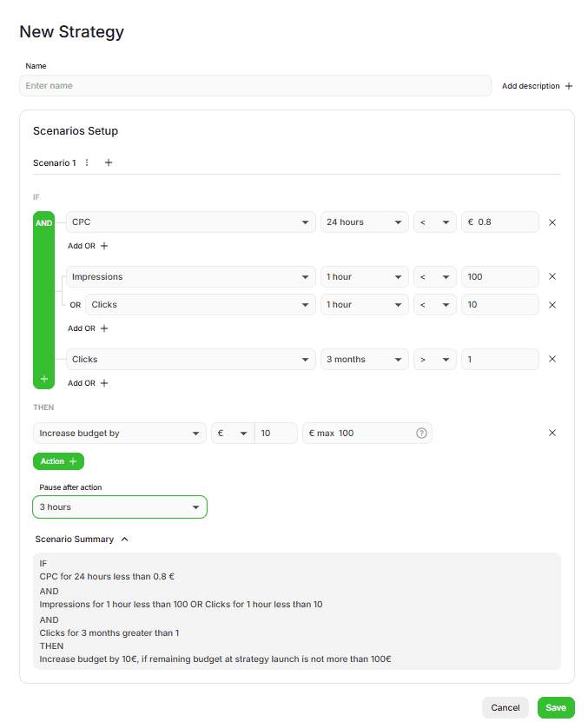The width and height of the screenshot is (588, 722).
Task: Save the new strategy
Action: 555,707
